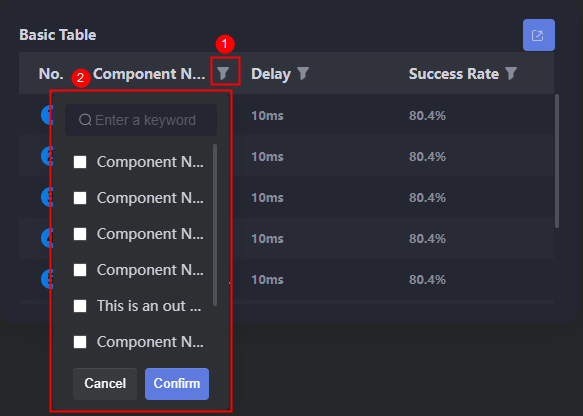Screen dimensions: 583x416
Task: Click the Component Name column filter icon
Action: [x=223, y=73]
